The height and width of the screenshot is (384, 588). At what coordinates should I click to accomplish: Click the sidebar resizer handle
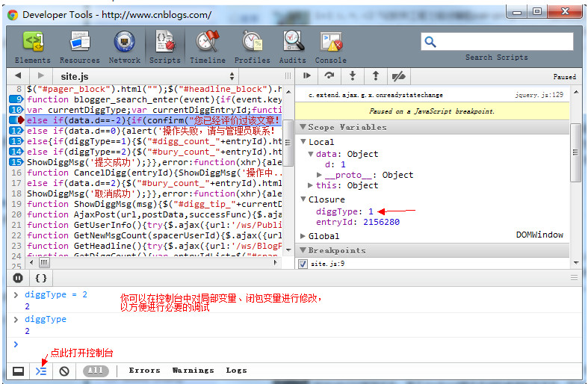(288, 76)
